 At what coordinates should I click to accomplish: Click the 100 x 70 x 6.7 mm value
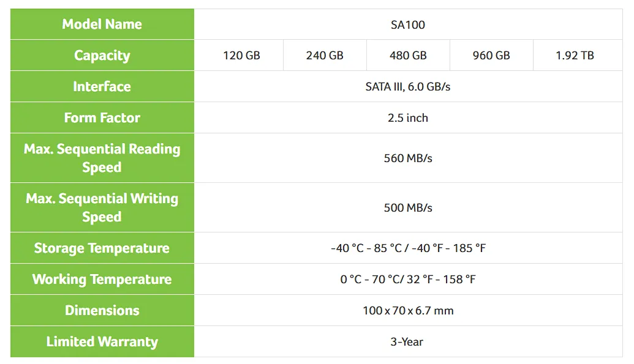(408, 310)
